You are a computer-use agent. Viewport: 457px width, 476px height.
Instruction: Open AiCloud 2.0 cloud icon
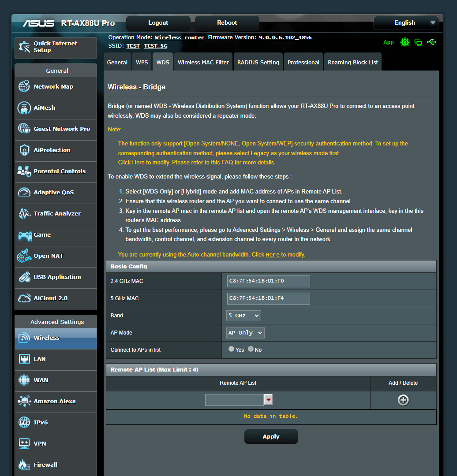(x=24, y=298)
